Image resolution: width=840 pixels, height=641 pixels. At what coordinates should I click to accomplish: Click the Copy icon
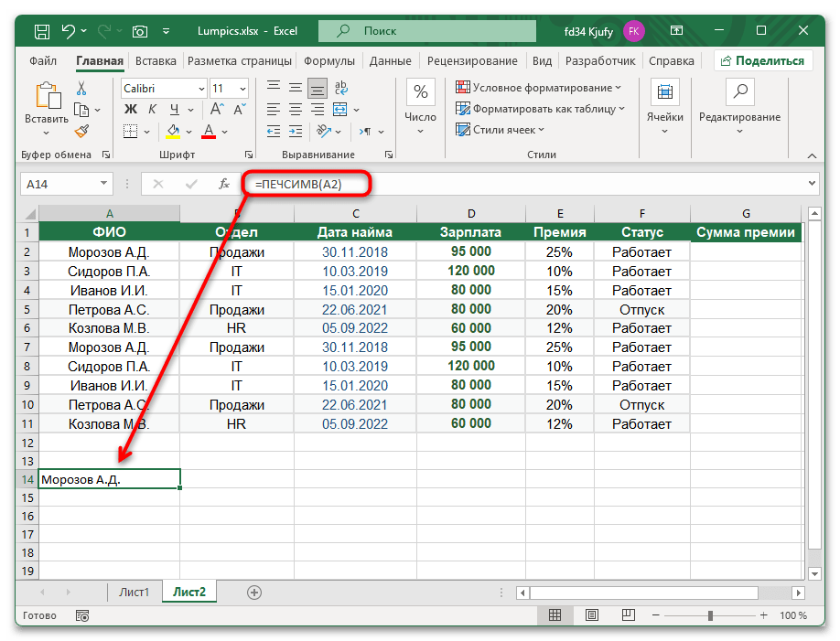click(x=81, y=110)
